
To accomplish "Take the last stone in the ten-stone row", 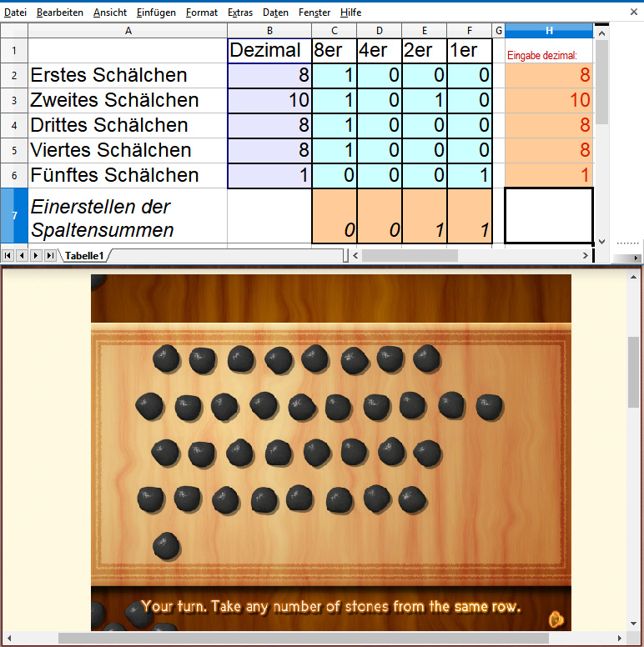I will [489, 407].
